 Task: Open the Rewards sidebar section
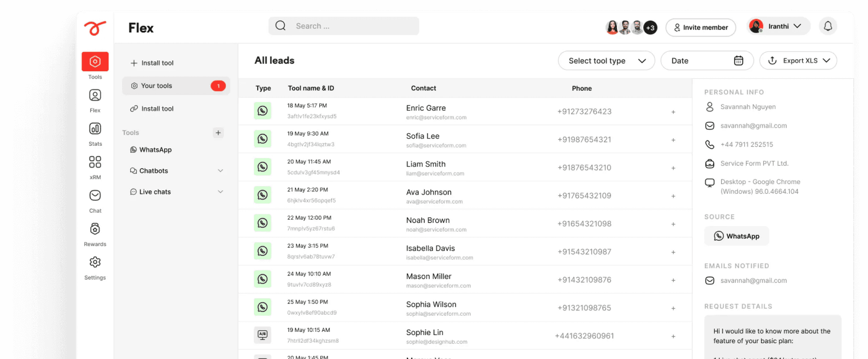pyautogui.click(x=95, y=234)
